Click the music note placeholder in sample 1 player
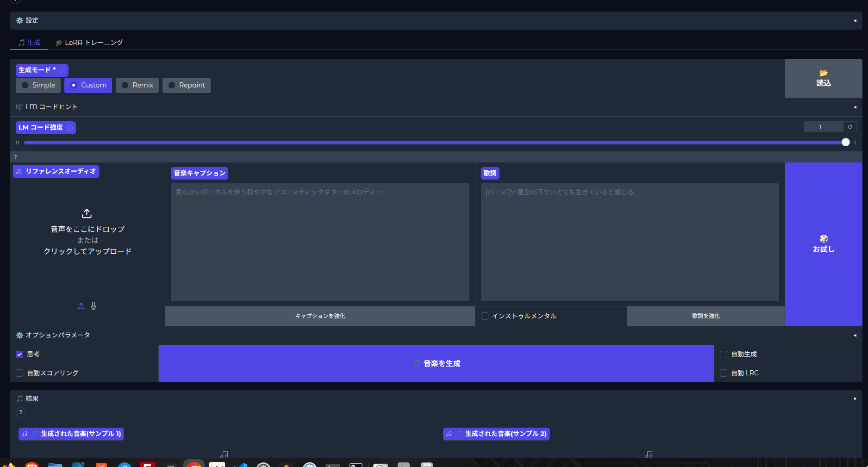Image resolution: width=868 pixels, height=467 pixels. [x=225, y=455]
